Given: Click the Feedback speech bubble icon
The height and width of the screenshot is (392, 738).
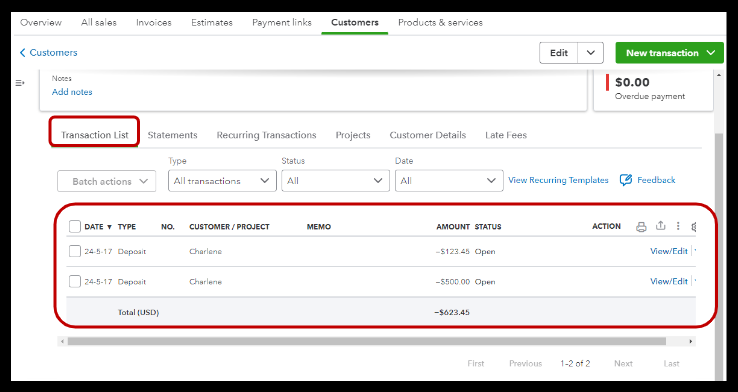Looking at the screenshot, I should 626,180.
